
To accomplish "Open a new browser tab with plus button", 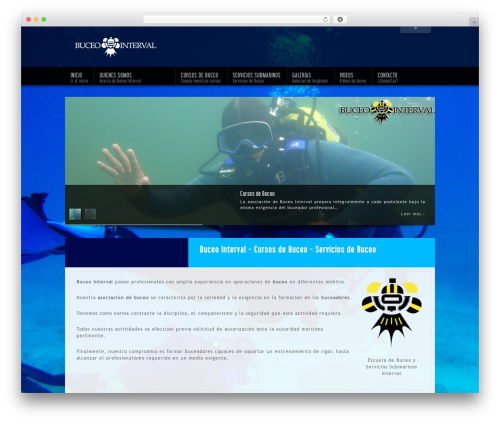I will tap(474, 22).
